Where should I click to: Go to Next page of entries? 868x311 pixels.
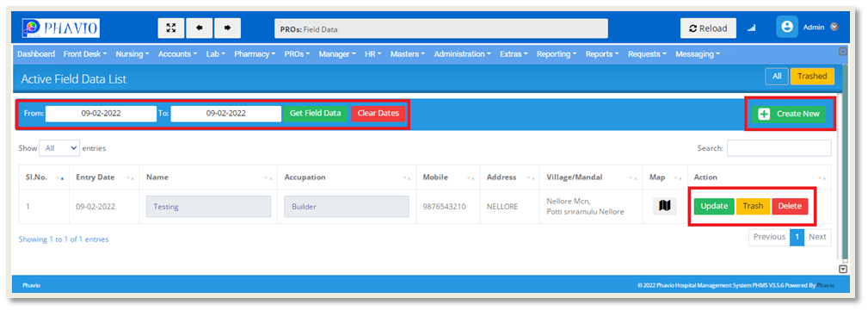pyautogui.click(x=817, y=237)
